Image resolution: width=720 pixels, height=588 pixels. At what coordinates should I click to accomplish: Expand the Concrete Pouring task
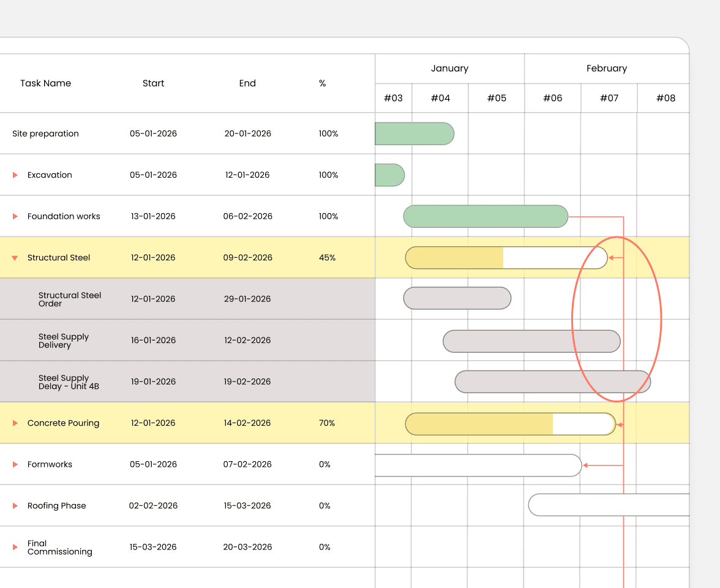coord(14,423)
